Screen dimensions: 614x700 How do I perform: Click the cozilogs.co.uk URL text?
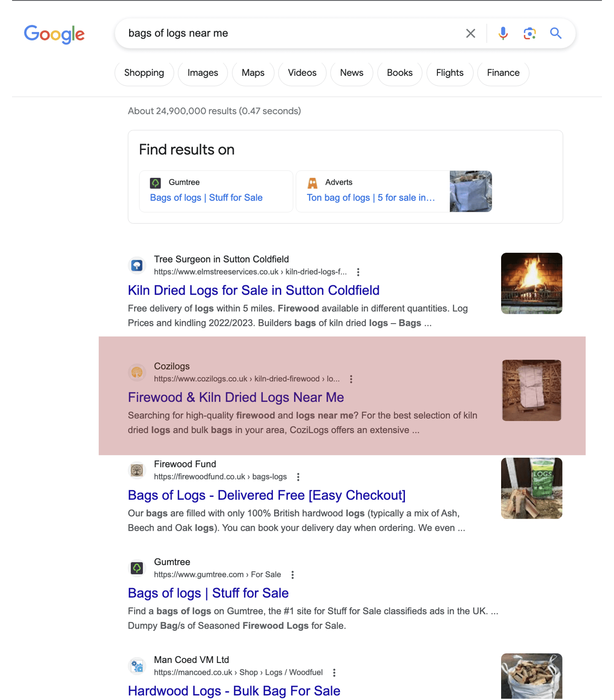click(x=247, y=379)
